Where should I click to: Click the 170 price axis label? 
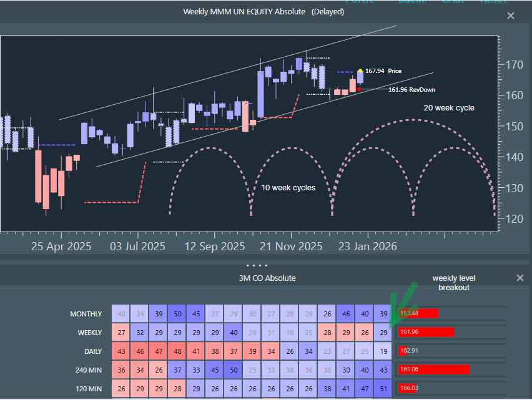(x=514, y=65)
